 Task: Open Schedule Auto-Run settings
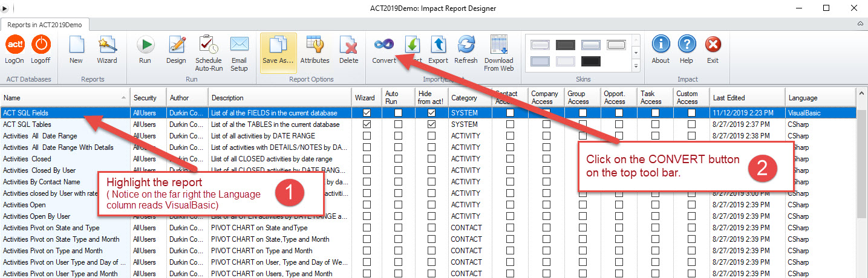pyautogui.click(x=209, y=53)
